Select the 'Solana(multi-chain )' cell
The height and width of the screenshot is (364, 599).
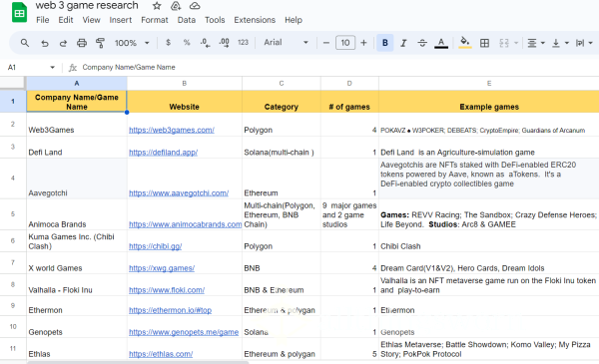point(282,148)
